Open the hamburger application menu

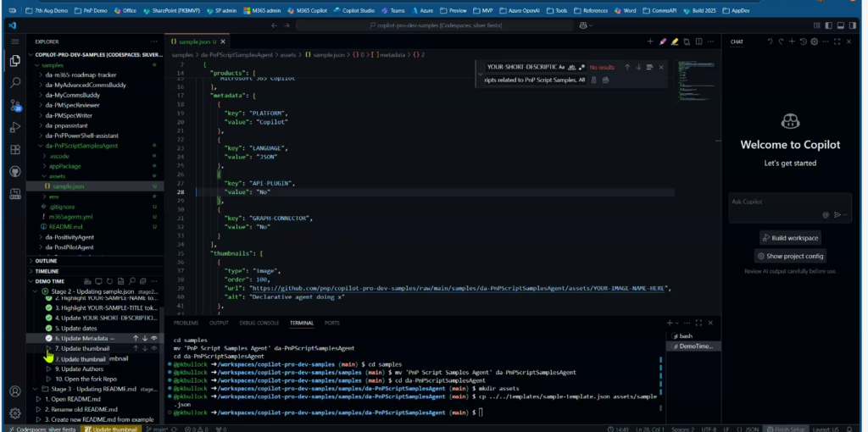tap(15, 42)
